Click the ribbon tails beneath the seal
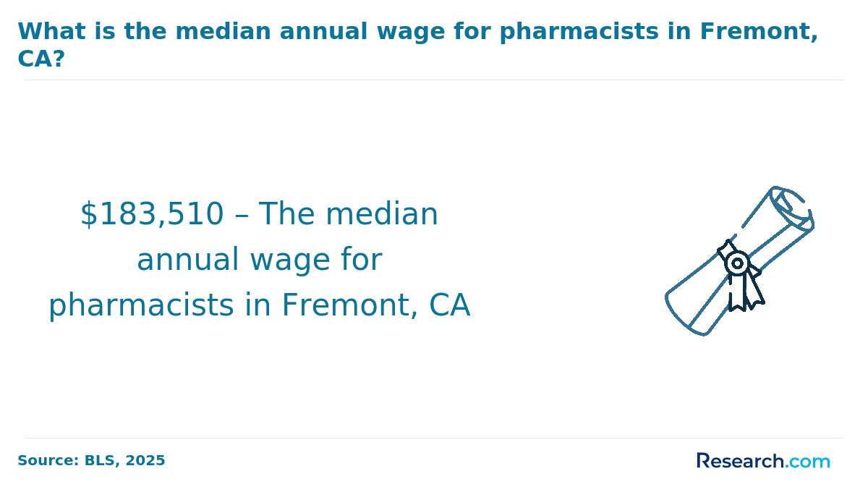The image size is (868, 492). click(x=746, y=292)
